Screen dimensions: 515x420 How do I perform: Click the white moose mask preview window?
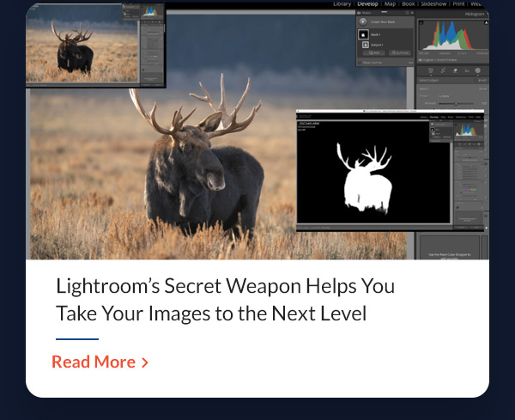tap(373, 176)
